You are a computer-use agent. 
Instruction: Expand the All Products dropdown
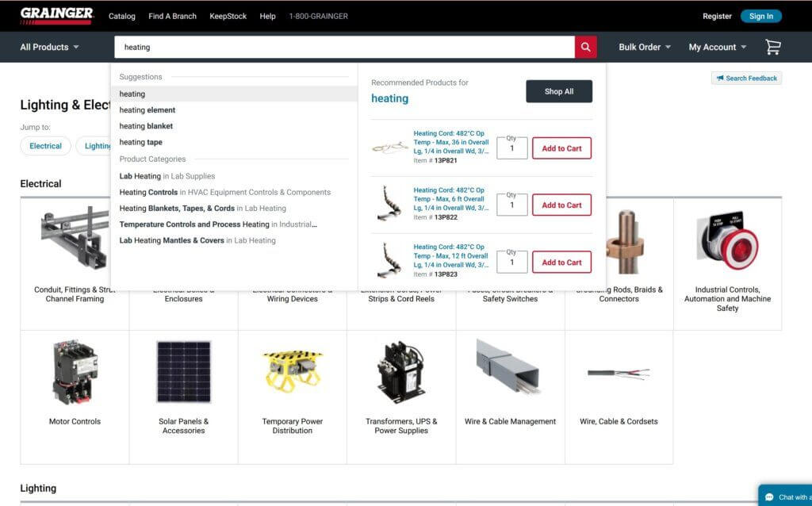[x=50, y=47]
